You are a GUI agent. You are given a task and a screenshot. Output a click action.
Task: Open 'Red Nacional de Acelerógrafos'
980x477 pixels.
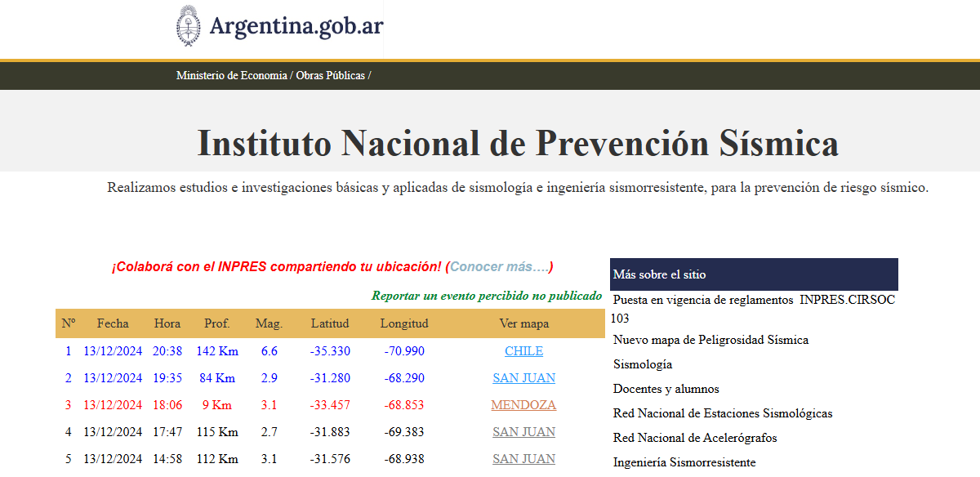point(695,438)
